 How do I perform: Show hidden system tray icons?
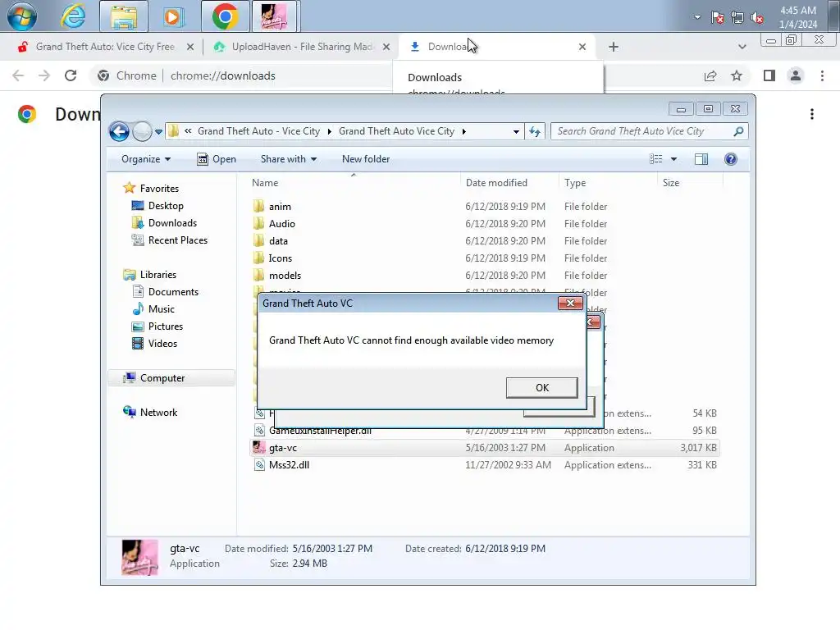point(697,17)
